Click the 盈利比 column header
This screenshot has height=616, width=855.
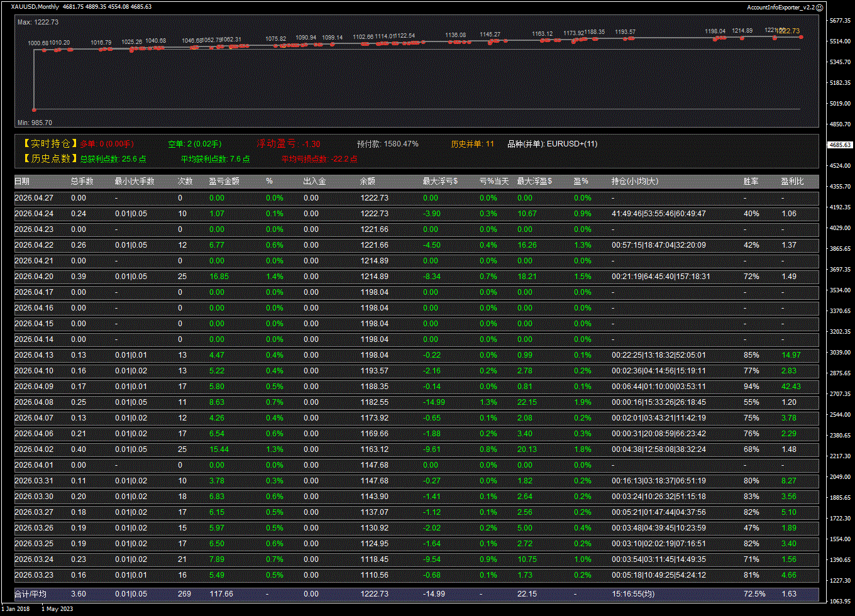pyautogui.click(x=792, y=182)
